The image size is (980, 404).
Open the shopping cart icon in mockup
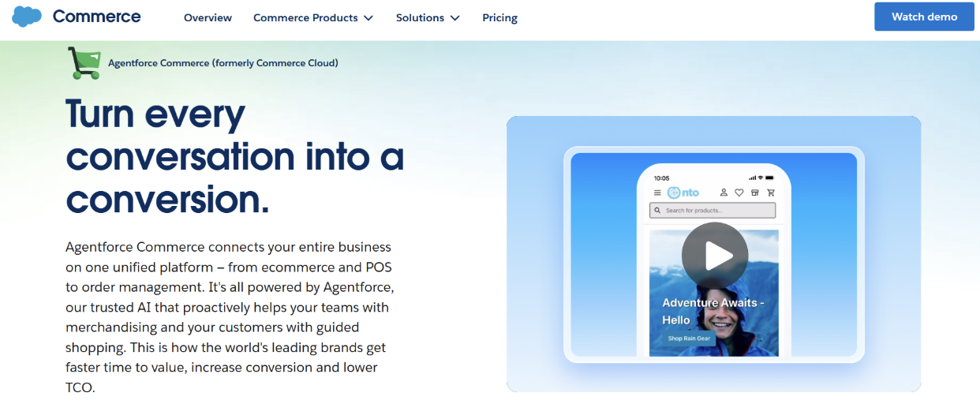771,193
